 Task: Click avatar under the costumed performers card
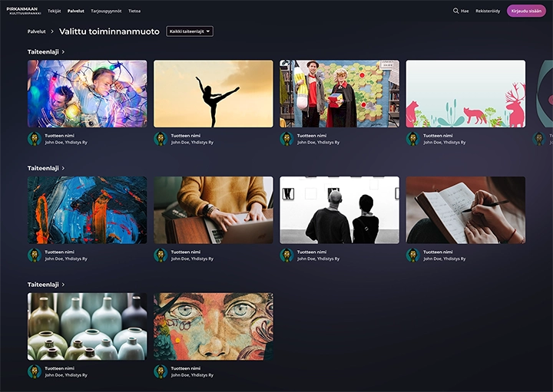286,139
